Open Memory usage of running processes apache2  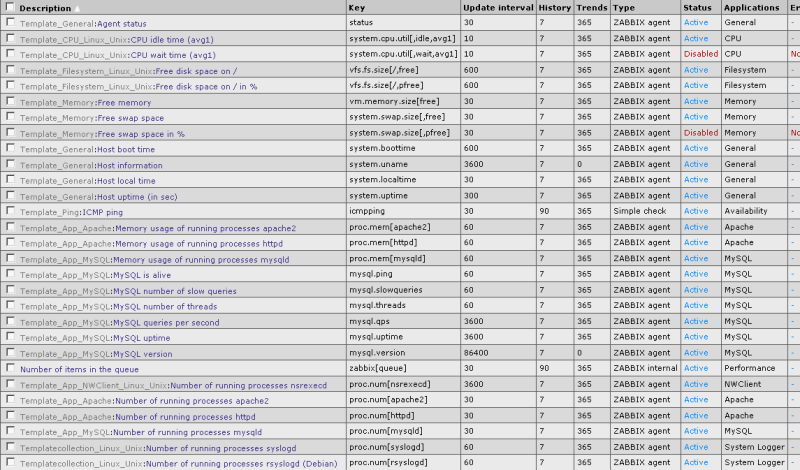click(x=205, y=228)
